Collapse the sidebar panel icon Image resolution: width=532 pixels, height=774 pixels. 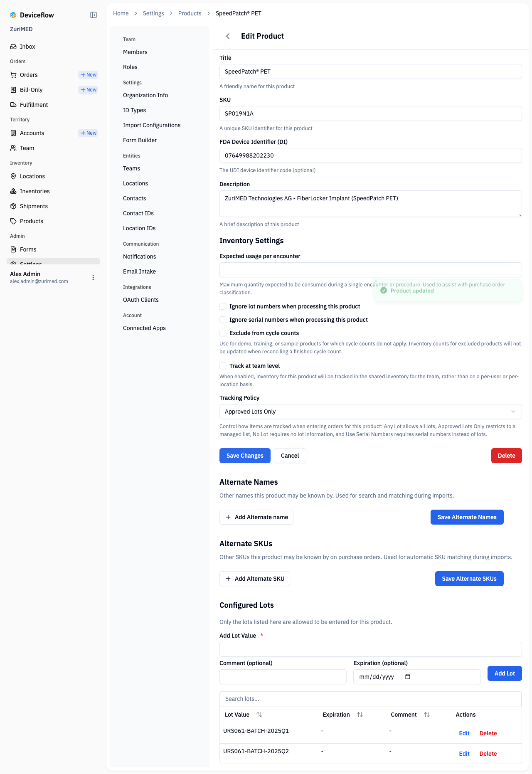point(94,15)
